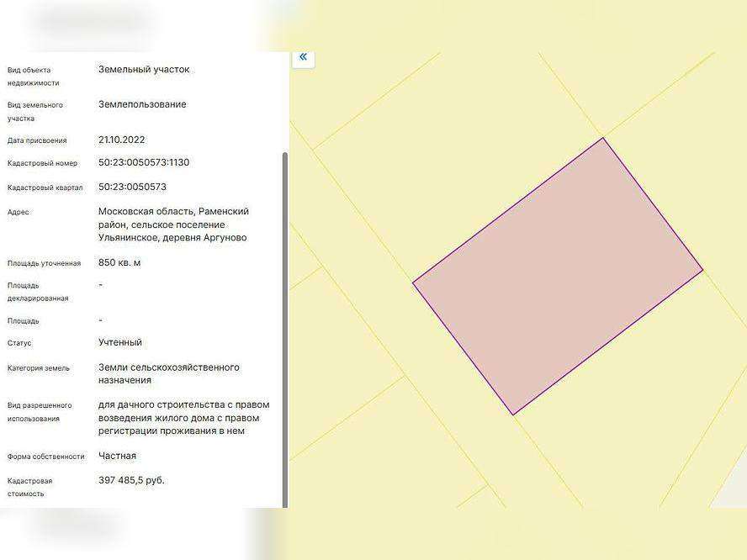Viewport: 747px width, 560px height.
Task: Click the ownership value Частная
Action: [117, 456]
